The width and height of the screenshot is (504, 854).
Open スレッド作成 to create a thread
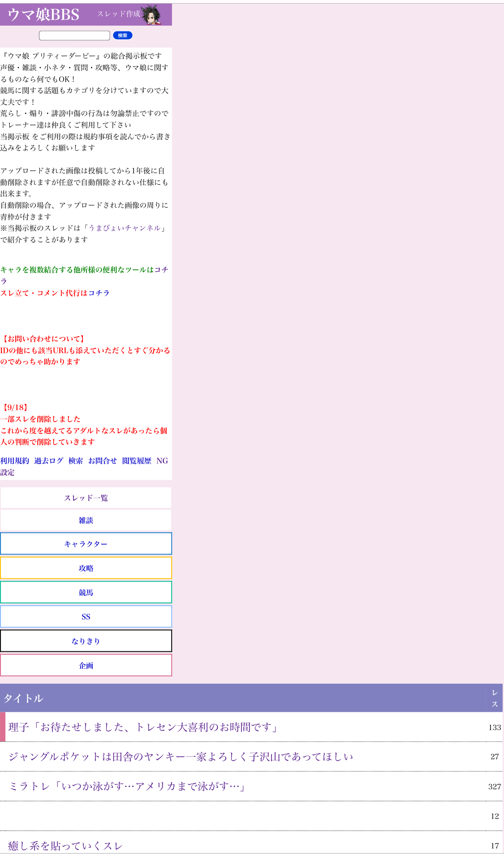(118, 14)
